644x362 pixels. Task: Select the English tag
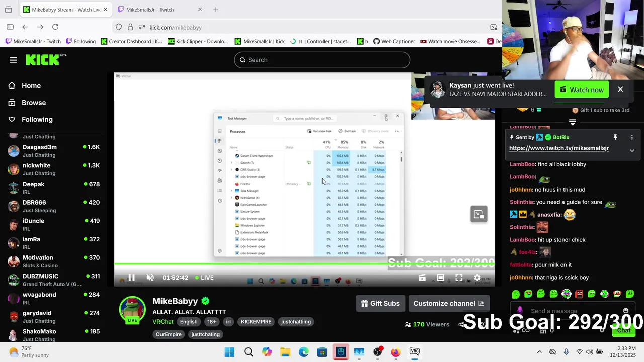pyautogui.click(x=189, y=322)
